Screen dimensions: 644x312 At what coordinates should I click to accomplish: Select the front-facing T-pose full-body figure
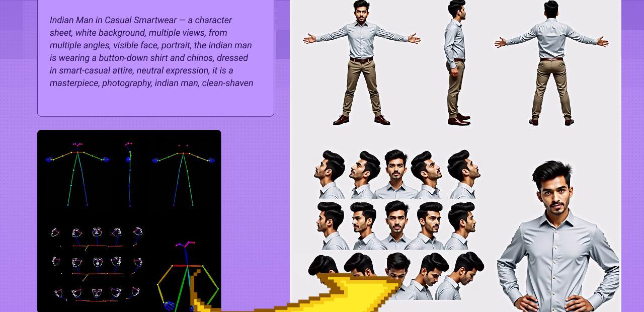click(361, 63)
